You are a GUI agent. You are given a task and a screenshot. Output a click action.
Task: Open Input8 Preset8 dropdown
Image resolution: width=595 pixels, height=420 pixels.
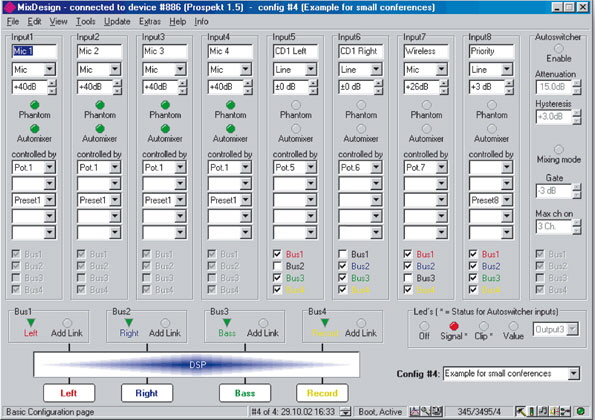pos(507,200)
